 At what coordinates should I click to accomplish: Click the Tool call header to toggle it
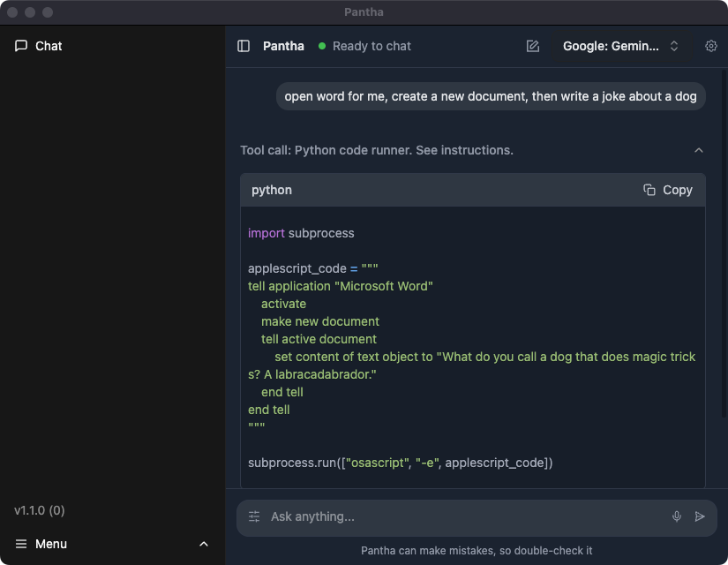pyautogui.click(x=376, y=150)
